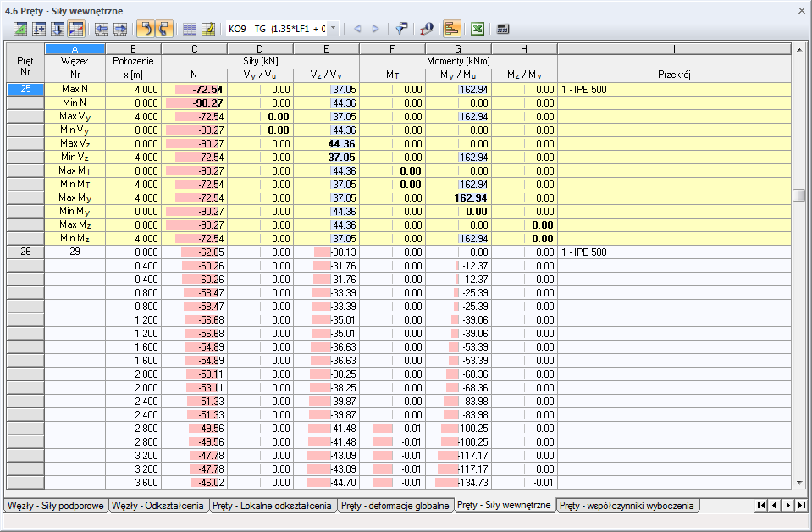
Task: Open the filter funnel tool
Action: click(401, 29)
